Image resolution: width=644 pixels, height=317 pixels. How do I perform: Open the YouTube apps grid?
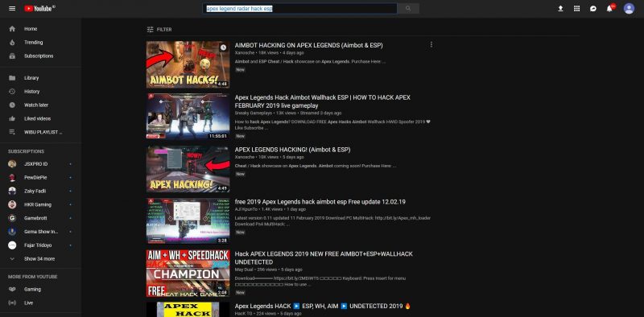[576, 8]
